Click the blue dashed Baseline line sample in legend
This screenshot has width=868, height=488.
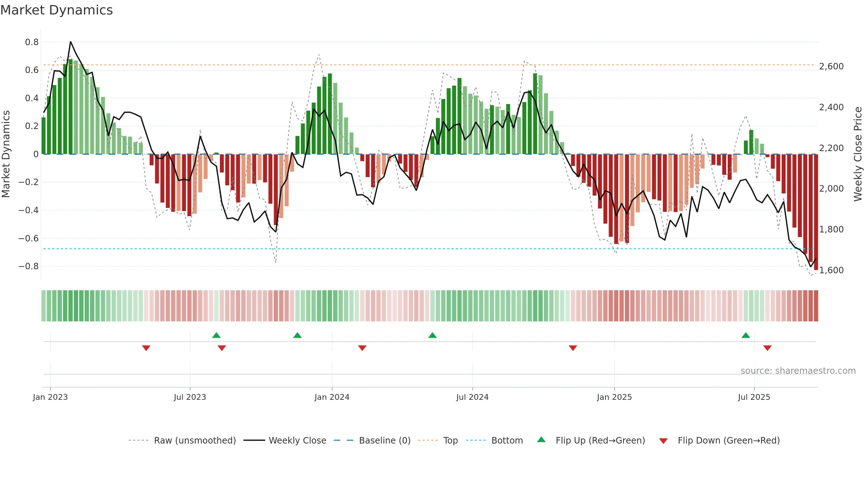click(x=344, y=440)
